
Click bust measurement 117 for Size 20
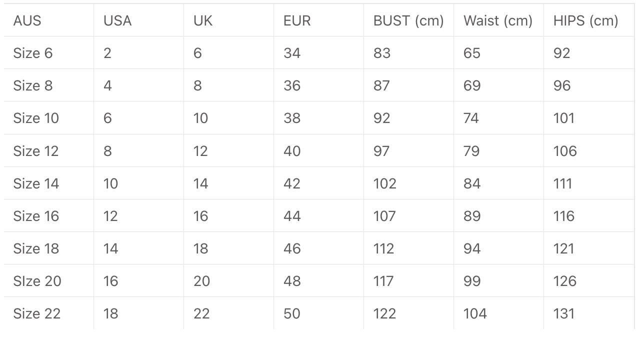pos(383,281)
